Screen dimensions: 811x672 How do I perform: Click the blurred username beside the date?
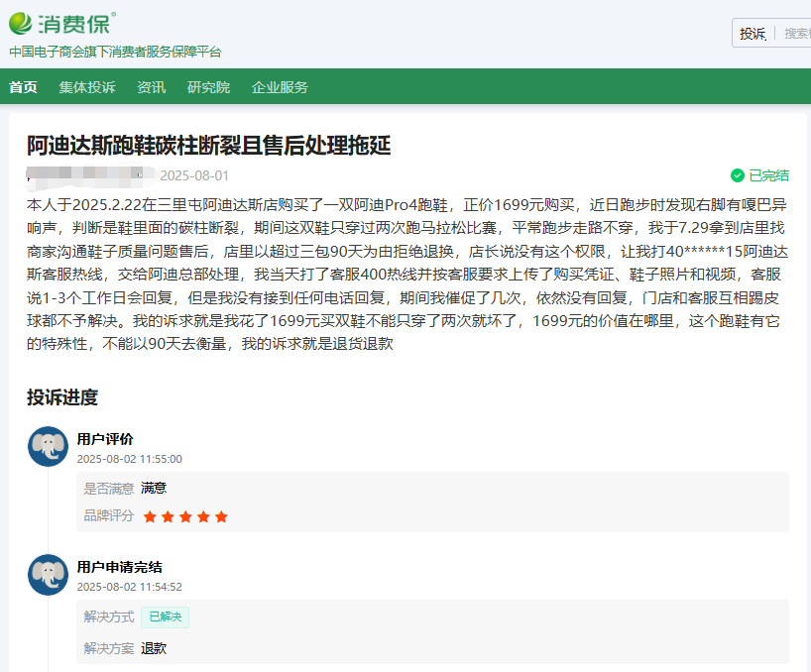coord(90,175)
